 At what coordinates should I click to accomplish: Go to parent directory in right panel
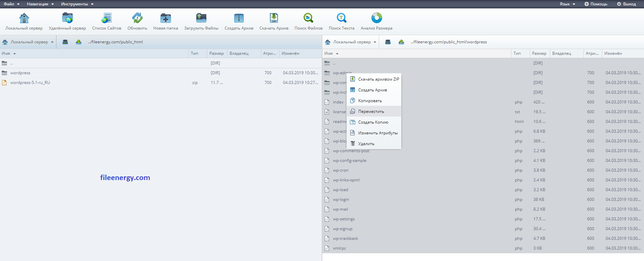(x=483, y=63)
